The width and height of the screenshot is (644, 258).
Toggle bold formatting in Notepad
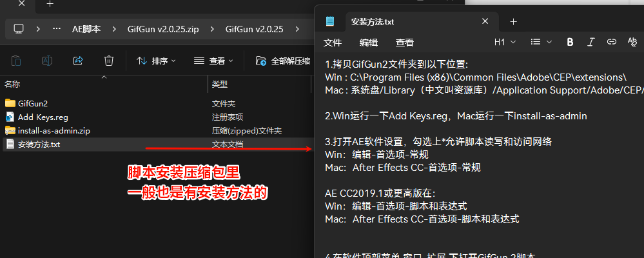click(x=570, y=42)
